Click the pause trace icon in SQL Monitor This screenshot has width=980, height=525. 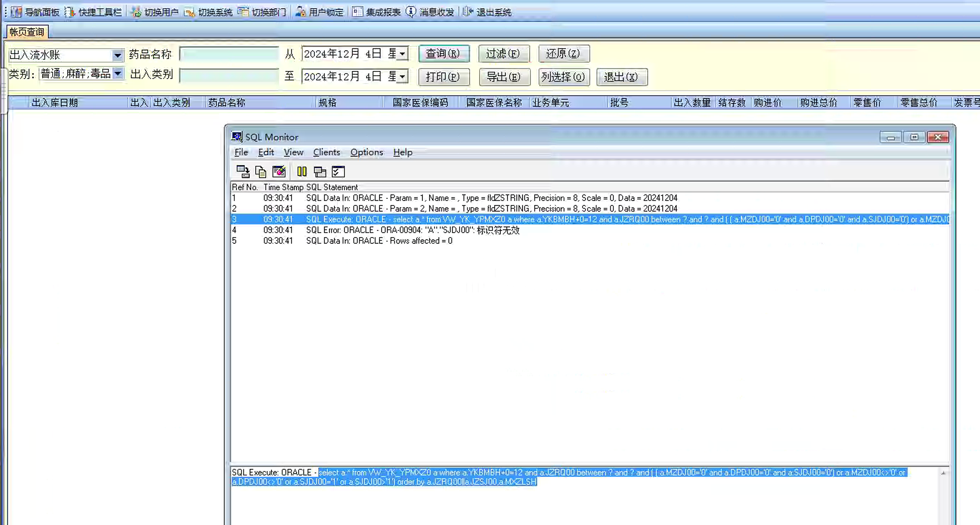click(x=302, y=172)
